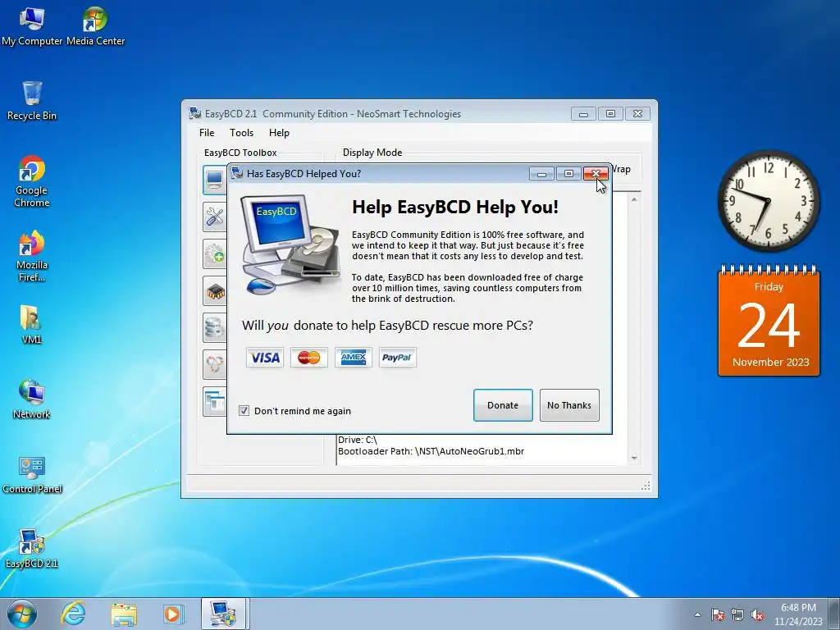
Task: Open the Tools menu in EasyBCD
Action: click(x=242, y=133)
